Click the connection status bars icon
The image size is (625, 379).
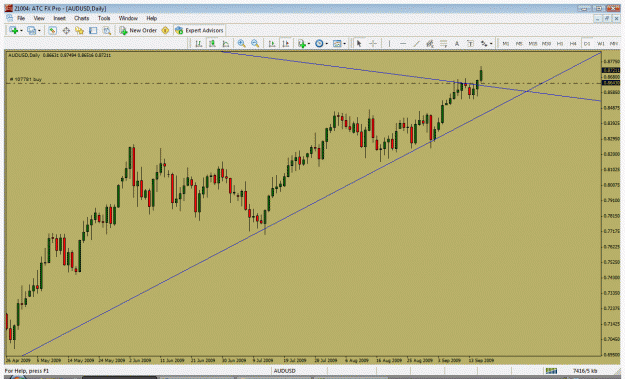pos(551,371)
